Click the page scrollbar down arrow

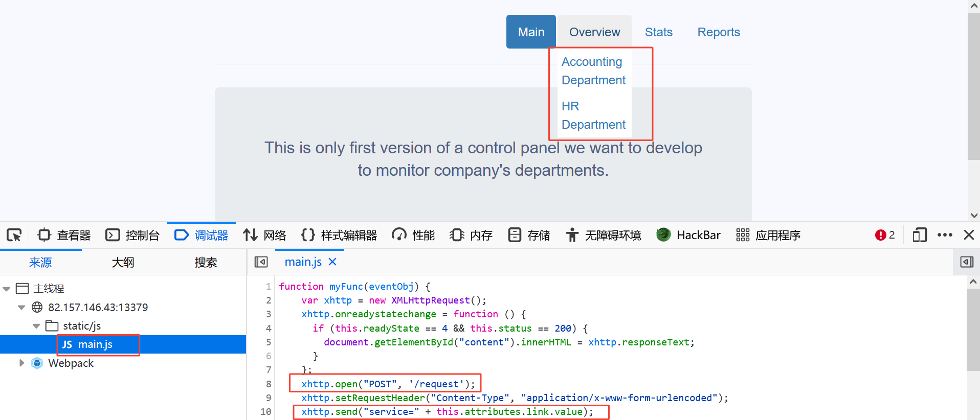point(974,215)
